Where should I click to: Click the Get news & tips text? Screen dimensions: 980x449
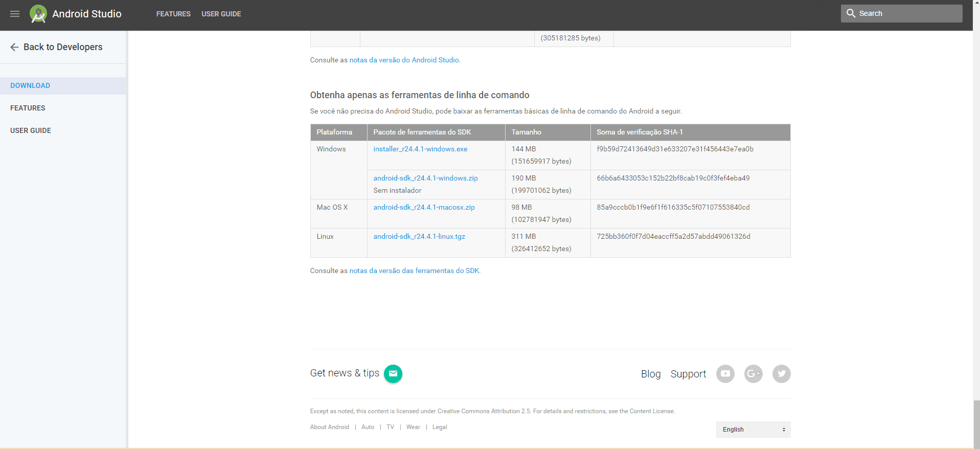[x=345, y=373]
